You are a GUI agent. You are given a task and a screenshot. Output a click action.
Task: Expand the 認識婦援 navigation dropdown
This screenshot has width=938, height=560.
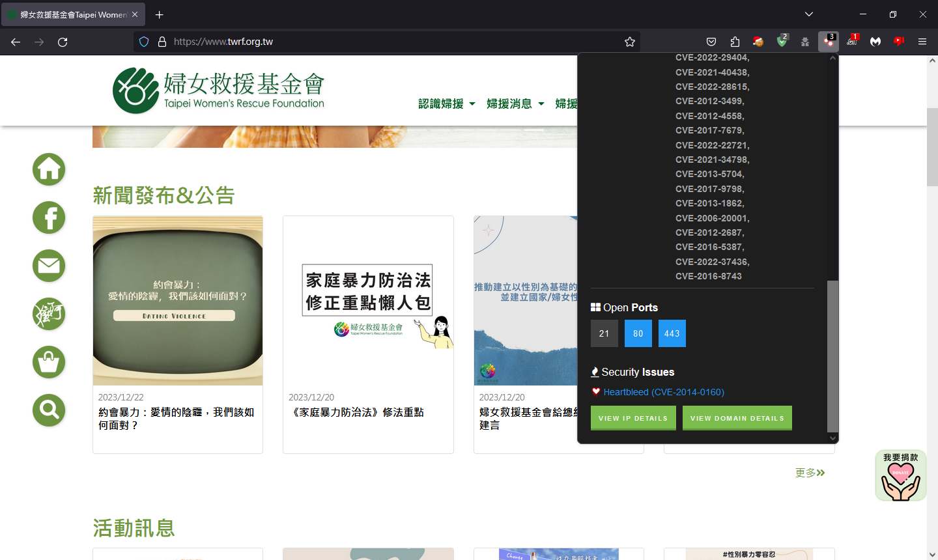pyautogui.click(x=447, y=104)
